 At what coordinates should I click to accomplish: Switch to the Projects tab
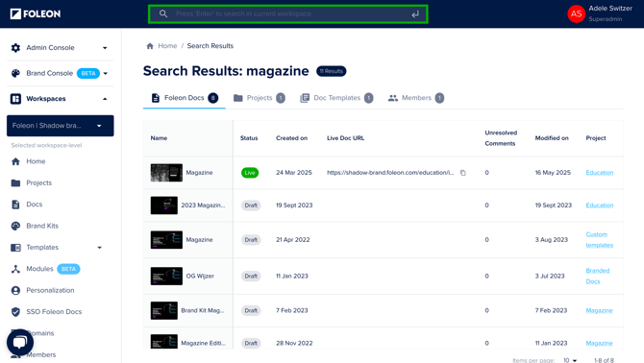[260, 98]
